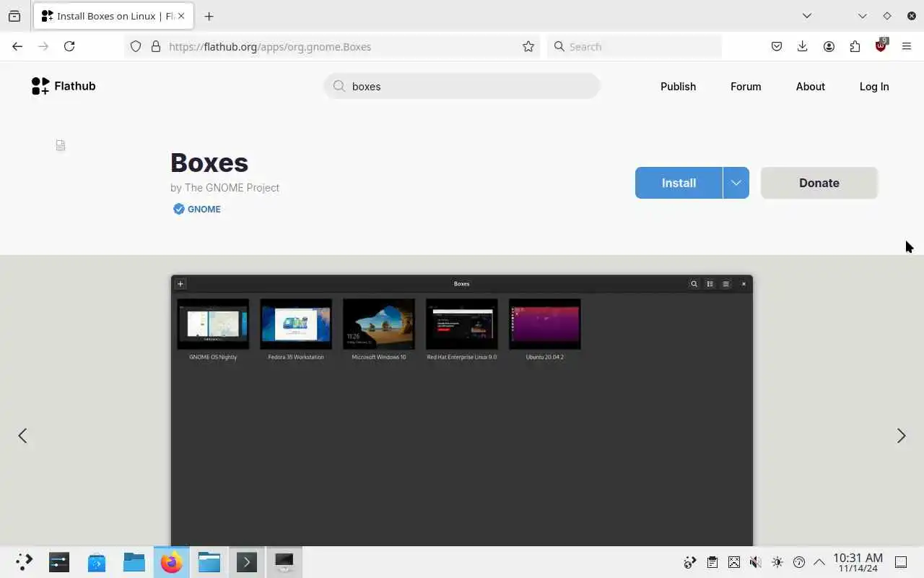Switch to Firefox in the taskbar
The image size is (924, 578).
tap(172, 562)
